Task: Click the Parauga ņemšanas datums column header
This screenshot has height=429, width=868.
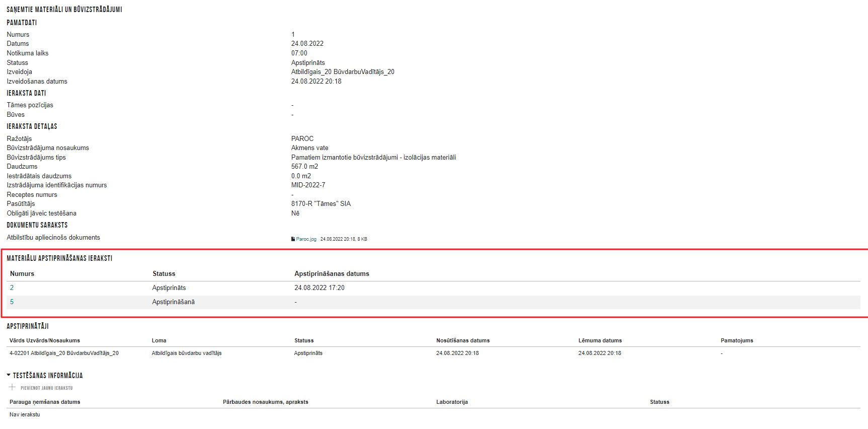Action: (45, 402)
